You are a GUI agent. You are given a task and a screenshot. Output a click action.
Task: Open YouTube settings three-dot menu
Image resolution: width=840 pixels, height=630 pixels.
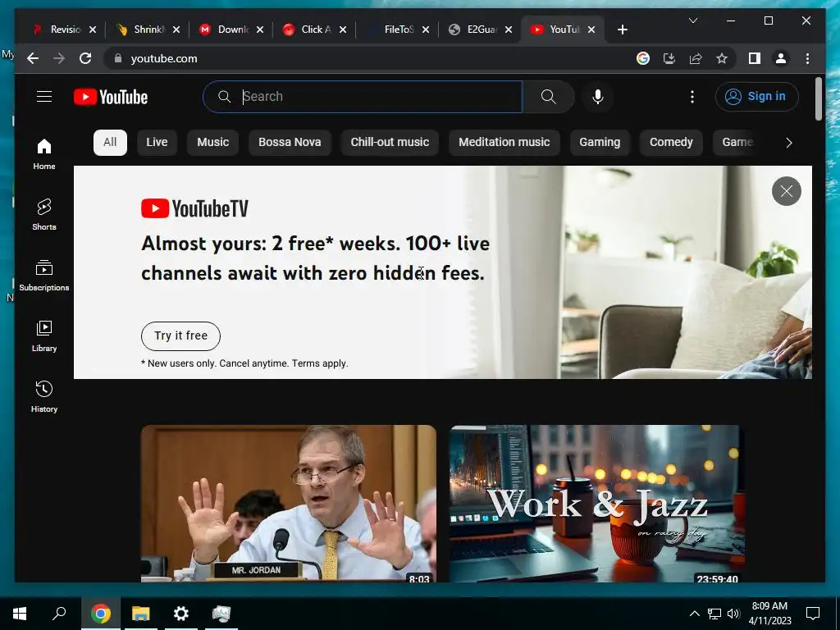click(x=692, y=97)
